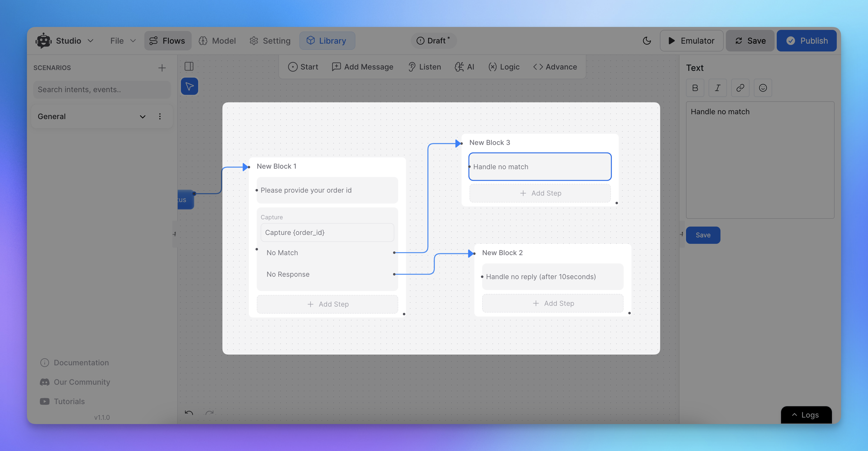Image resolution: width=868 pixels, height=451 pixels.
Task: Click the top bar Save button
Action: (x=750, y=41)
